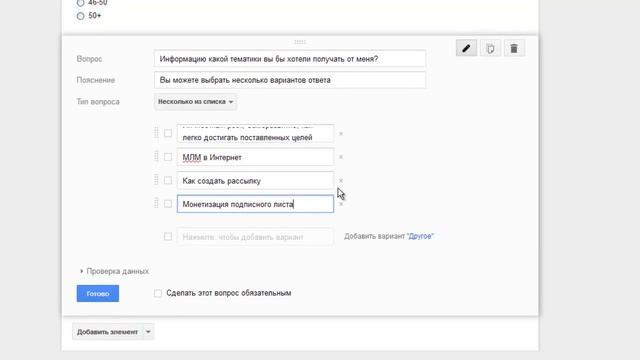640x360 pixels.
Task: Delete question with the trash icon
Action: click(x=514, y=49)
